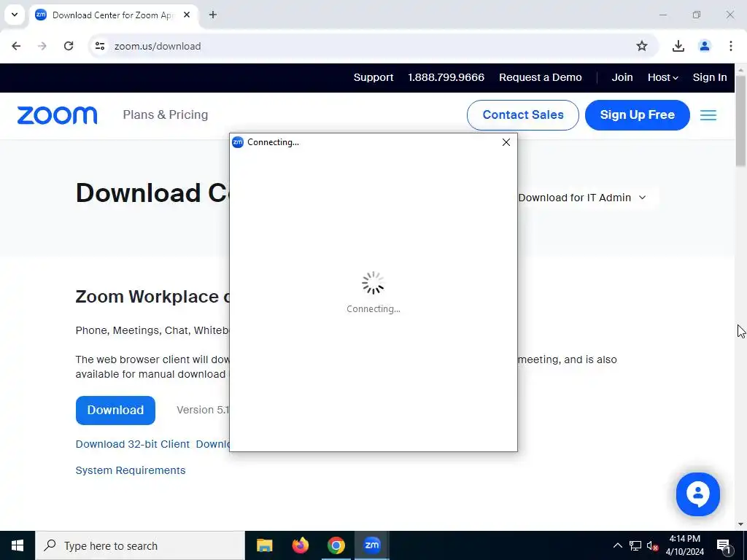Launch Firefox from taskbar
Screen dimensions: 747x560
coord(300,545)
